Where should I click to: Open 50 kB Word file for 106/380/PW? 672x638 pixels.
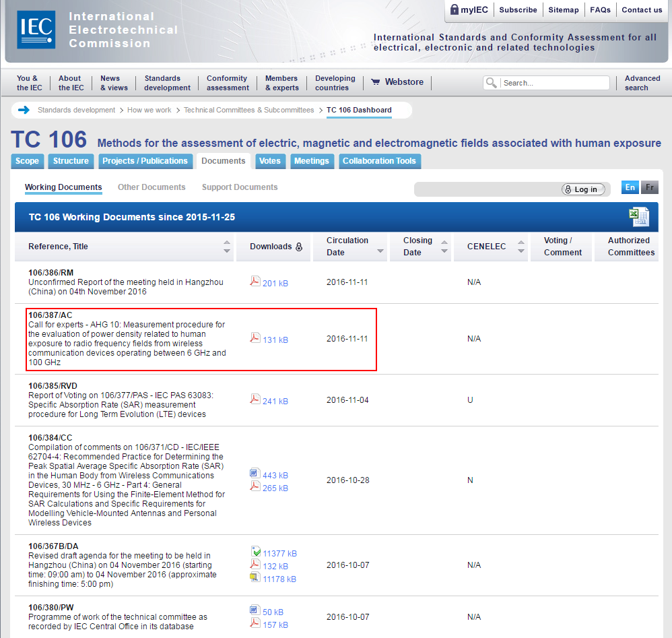267,612
